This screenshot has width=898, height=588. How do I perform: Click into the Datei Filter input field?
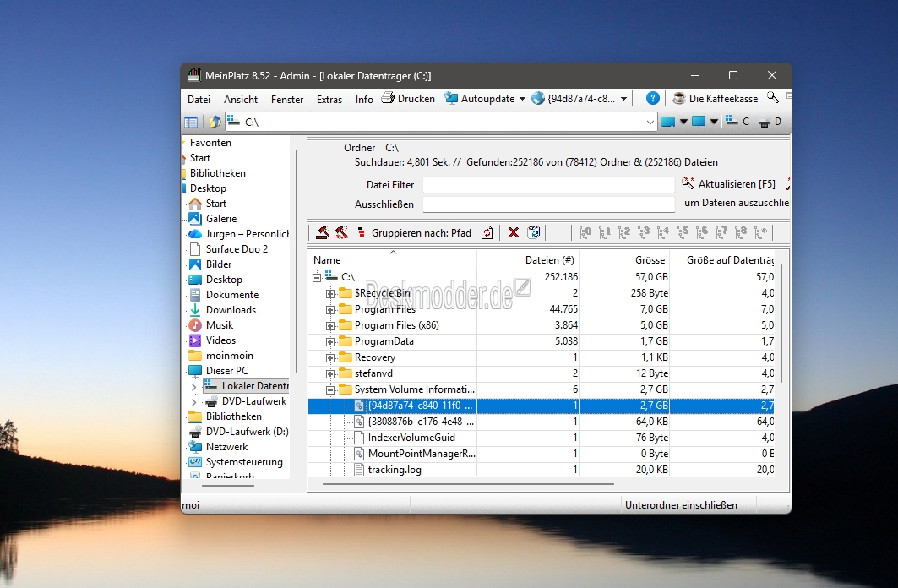pos(548,184)
